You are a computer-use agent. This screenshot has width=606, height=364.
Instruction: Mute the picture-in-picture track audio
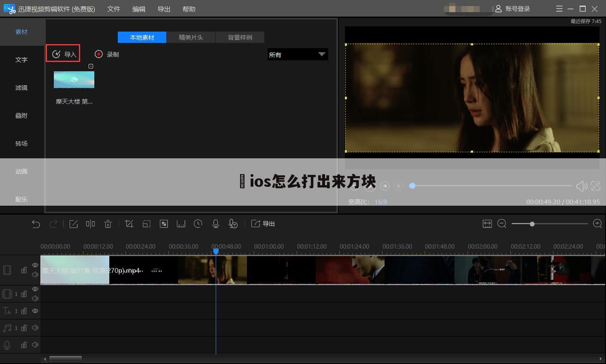coord(35,298)
